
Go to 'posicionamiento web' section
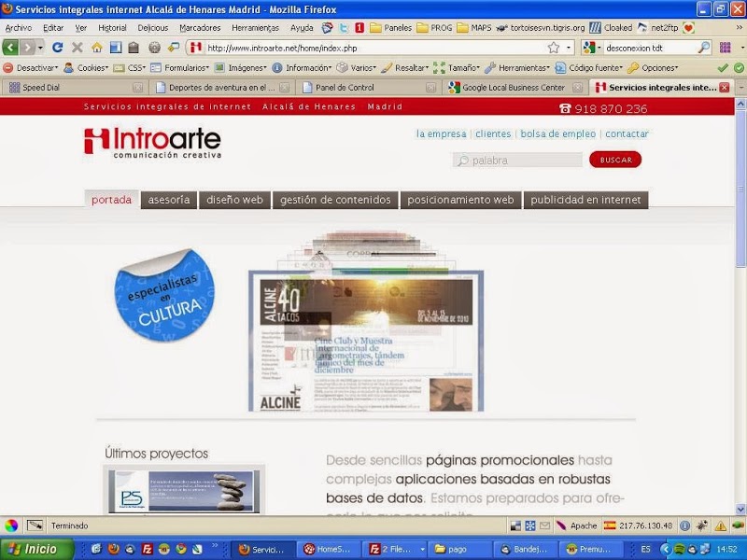click(x=460, y=200)
